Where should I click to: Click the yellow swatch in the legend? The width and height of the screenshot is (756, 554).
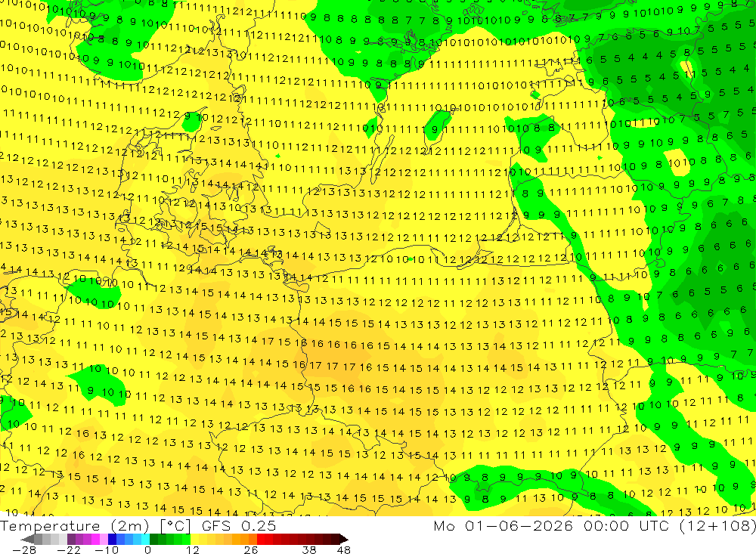[195, 539]
